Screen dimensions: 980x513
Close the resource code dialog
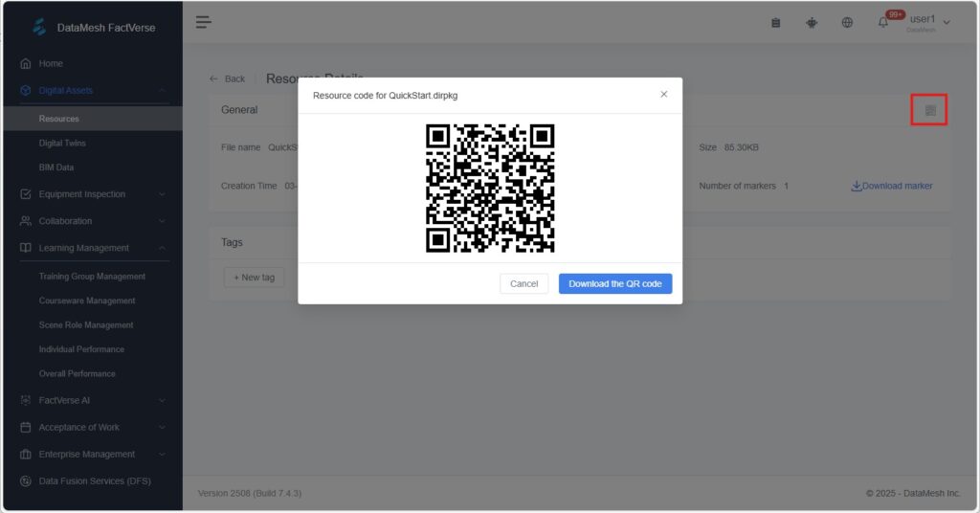pyautogui.click(x=663, y=94)
